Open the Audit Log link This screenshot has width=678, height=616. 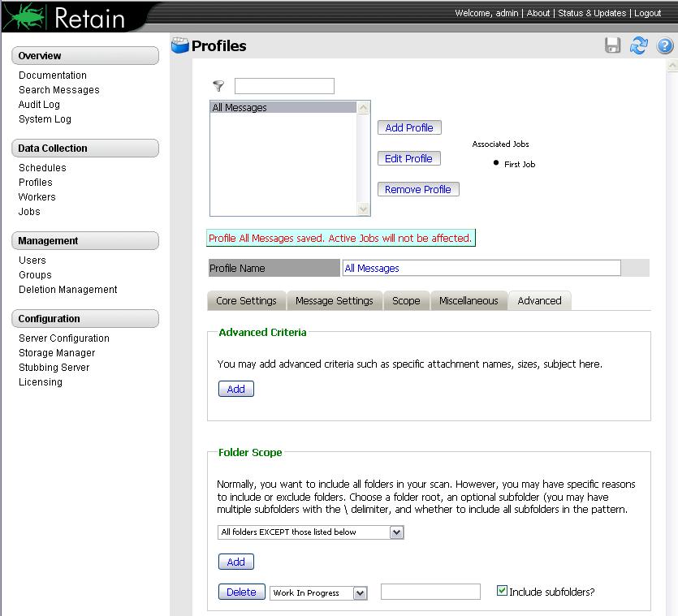tap(39, 105)
